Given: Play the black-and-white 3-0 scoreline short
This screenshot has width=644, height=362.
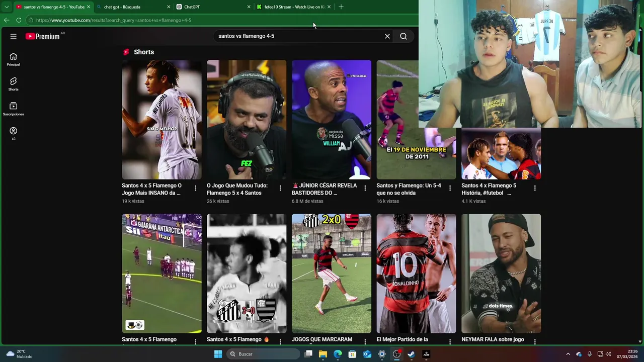Looking at the screenshot, I should [x=247, y=274].
